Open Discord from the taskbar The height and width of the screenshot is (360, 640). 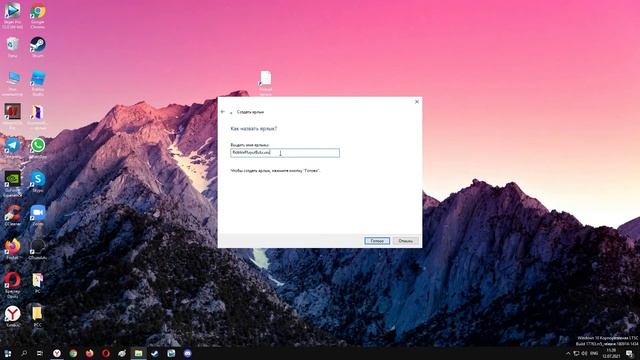(187, 353)
